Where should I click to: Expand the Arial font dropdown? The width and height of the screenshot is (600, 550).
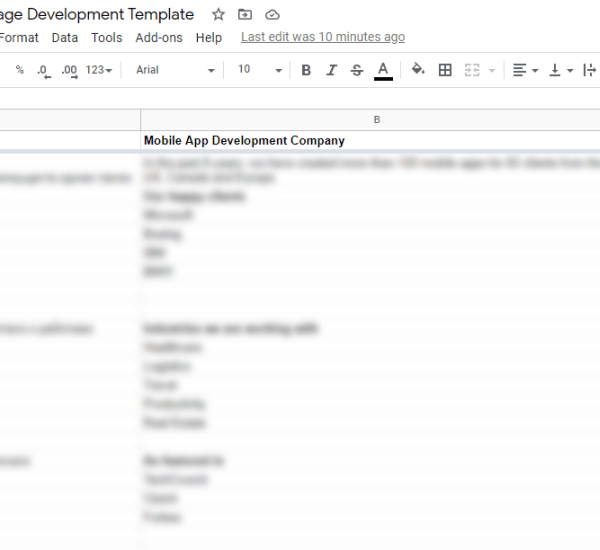click(x=176, y=70)
